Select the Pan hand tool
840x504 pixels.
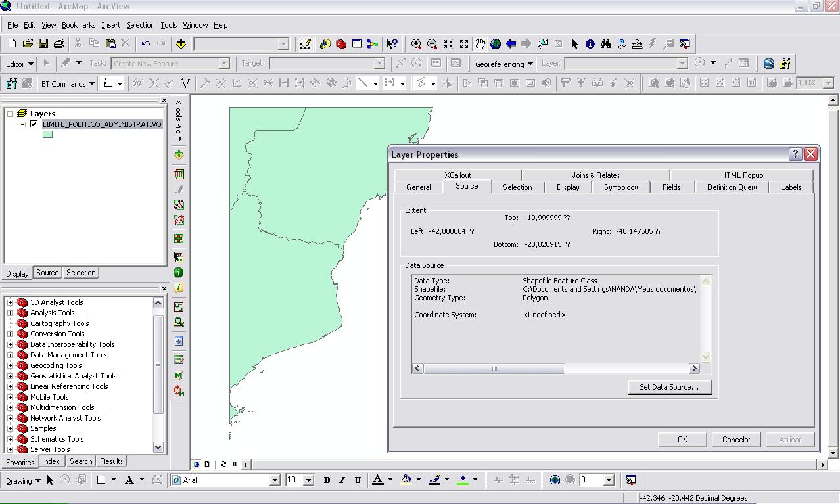[x=480, y=44]
